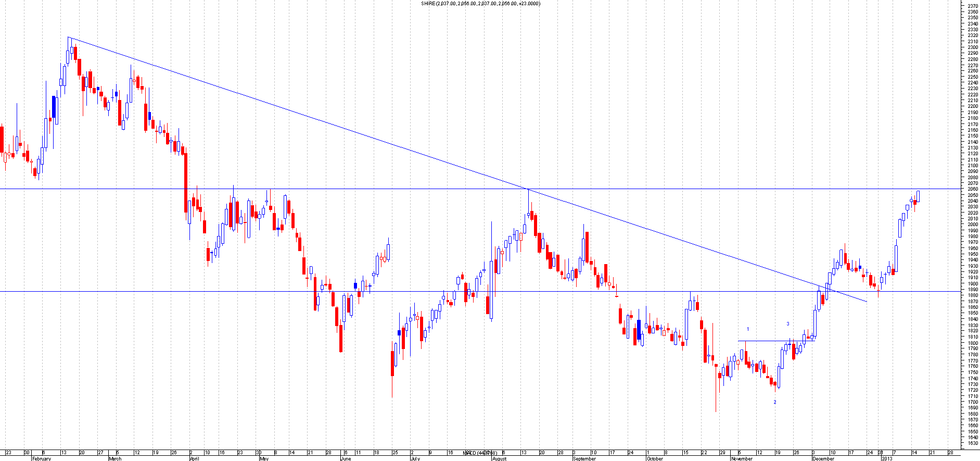The height and width of the screenshot is (461, 980).
Task: Select the annotation label 1 above short line
Action: point(748,329)
